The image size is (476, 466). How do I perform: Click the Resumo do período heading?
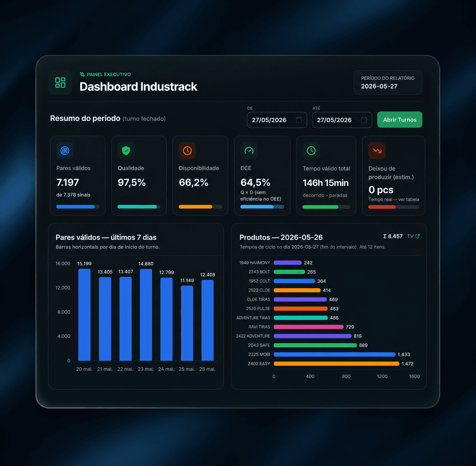point(85,118)
